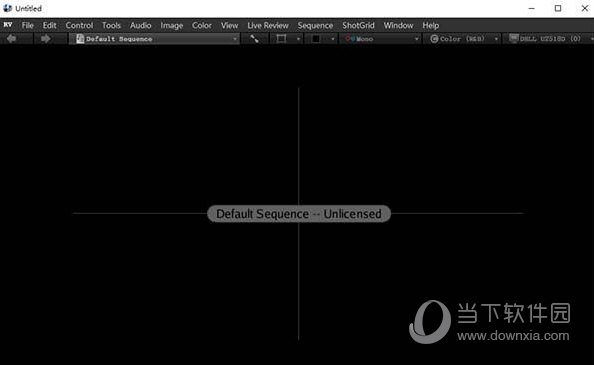This screenshot has height=365, width=594.
Task: Open the Color menu
Action: [x=202, y=25]
